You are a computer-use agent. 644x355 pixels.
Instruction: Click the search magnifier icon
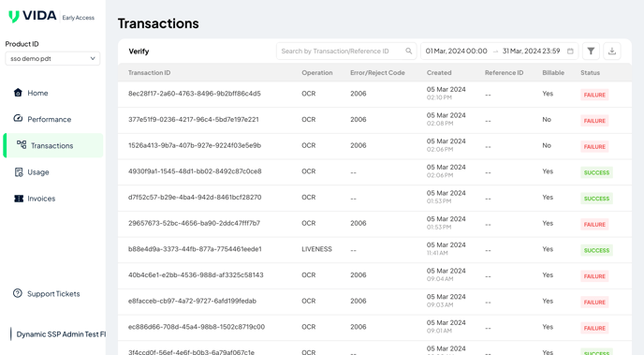pos(409,51)
